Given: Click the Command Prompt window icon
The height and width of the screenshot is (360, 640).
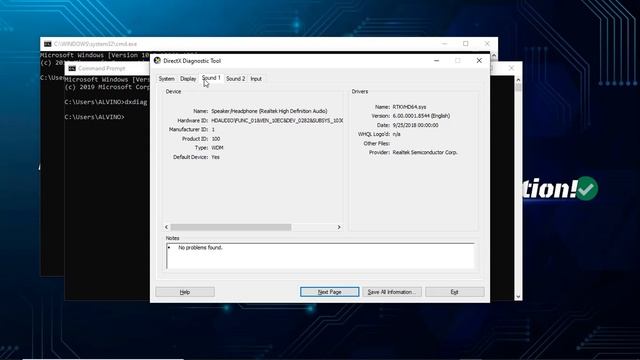Looking at the screenshot, I should (72, 68).
